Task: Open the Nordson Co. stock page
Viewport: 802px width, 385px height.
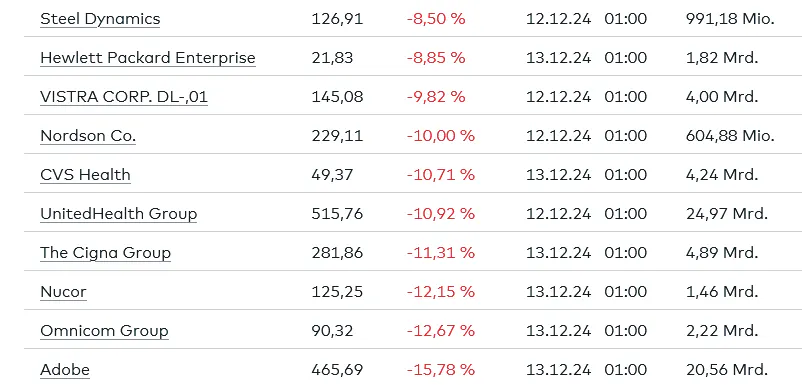Action: (x=88, y=135)
